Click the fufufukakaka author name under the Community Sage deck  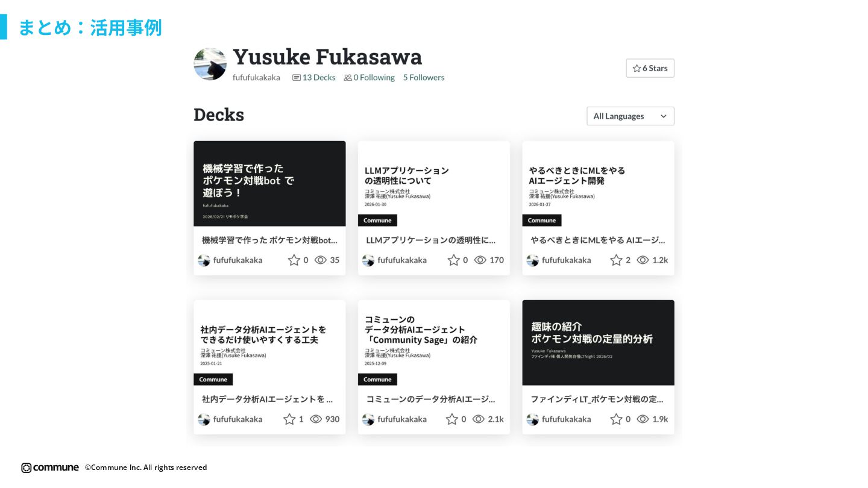coord(402,419)
